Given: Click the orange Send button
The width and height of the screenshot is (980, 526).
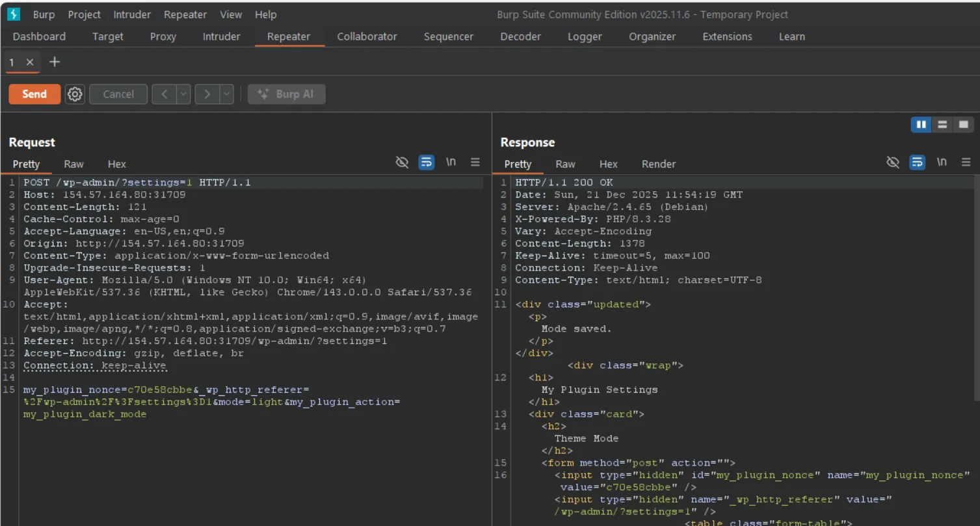Looking at the screenshot, I should pos(34,94).
